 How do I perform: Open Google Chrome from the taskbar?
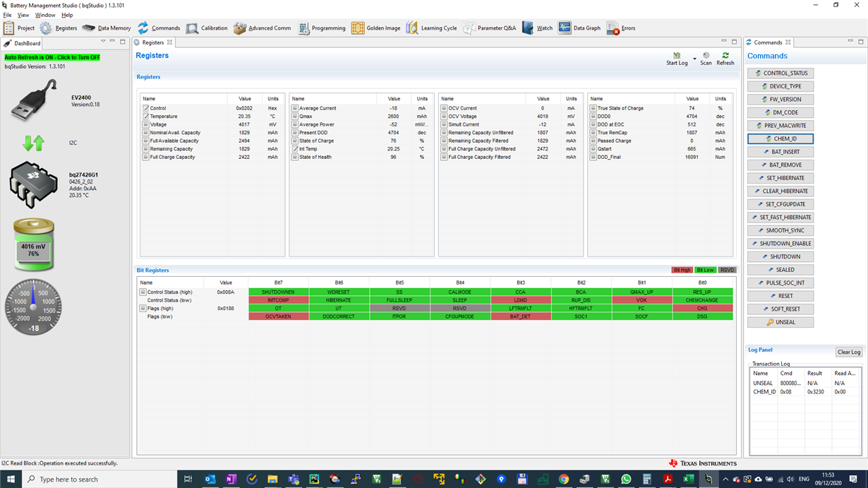pos(564,479)
